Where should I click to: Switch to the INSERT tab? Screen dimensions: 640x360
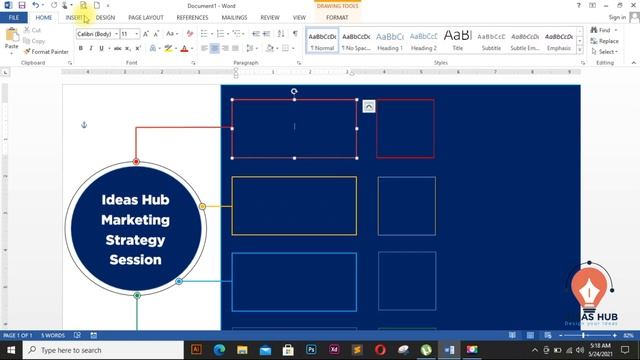pyautogui.click(x=75, y=18)
